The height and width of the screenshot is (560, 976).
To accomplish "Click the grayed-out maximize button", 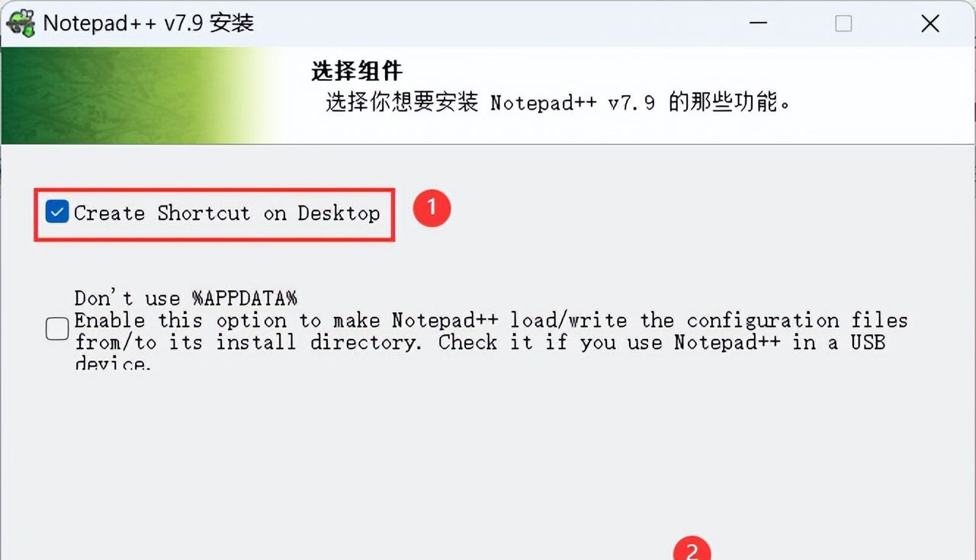I will pos(843,24).
